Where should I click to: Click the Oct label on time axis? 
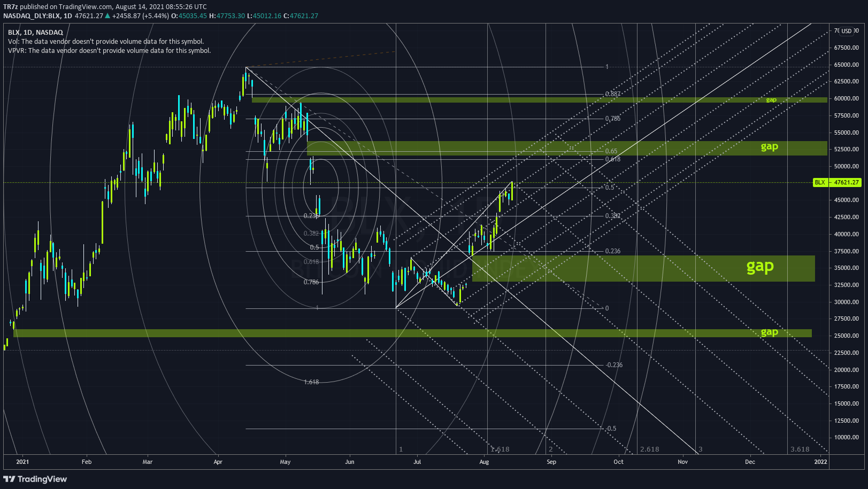618,462
